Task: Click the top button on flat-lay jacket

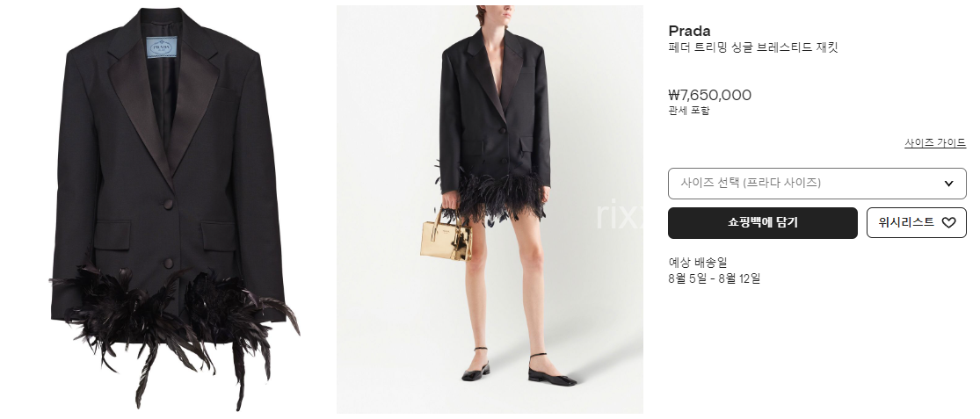Action: pyautogui.click(x=168, y=204)
